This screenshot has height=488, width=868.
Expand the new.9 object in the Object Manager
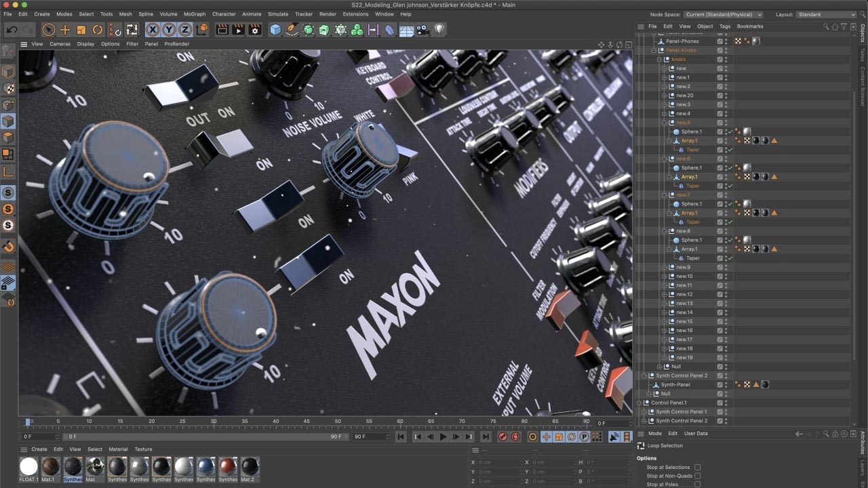click(x=665, y=266)
